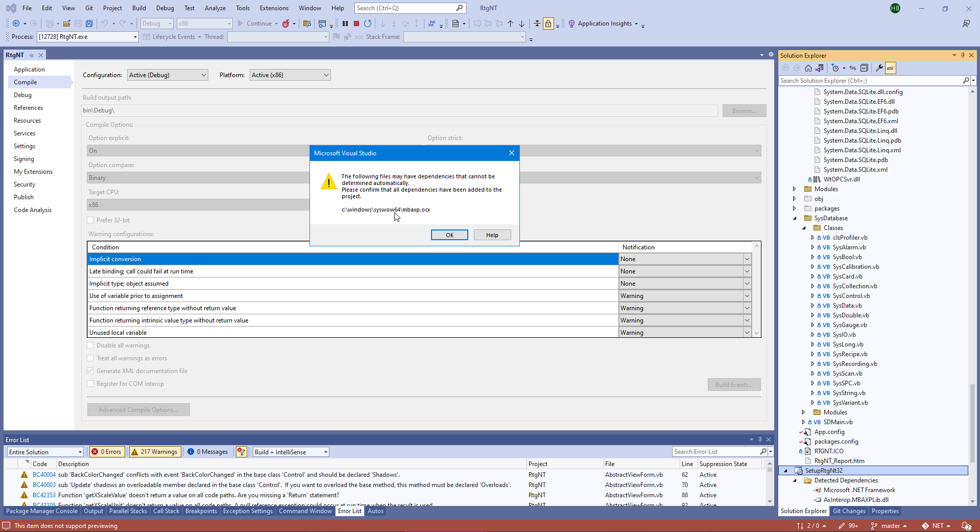Select the References page in project properties
This screenshot has width=980, height=532.
click(x=29, y=108)
